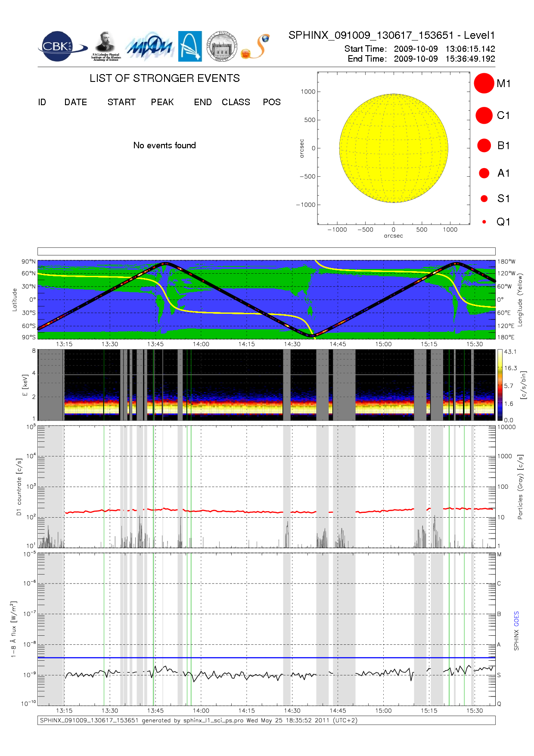Screen dimensions: 534x756
Task: Click the DATE column header
Action: [76, 102]
